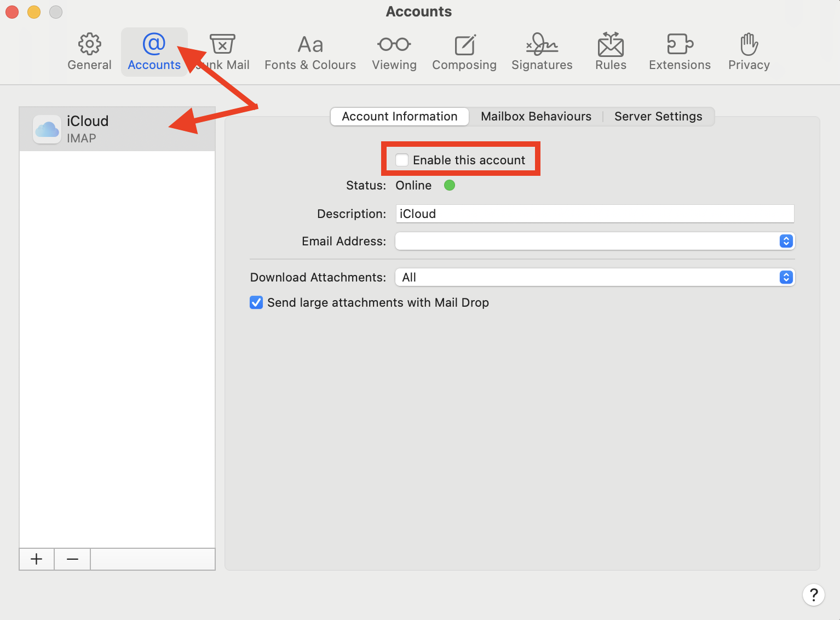
Task: Enable this account checkbox
Action: [x=402, y=159]
